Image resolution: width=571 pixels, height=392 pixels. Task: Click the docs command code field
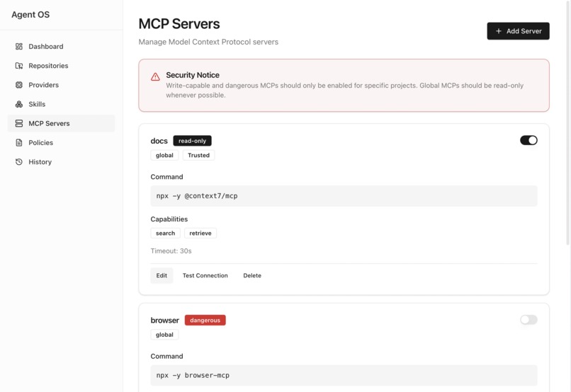(344, 196)
